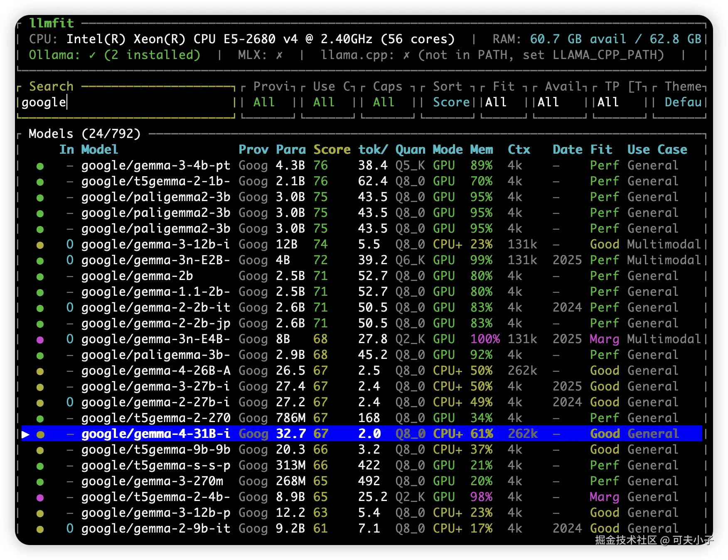Image resolution: width=728 pixels, height=560 pixels.
Task: Click the yellow dot for google/gemma-2-9b-it
Action: click(x=40, y=529)
